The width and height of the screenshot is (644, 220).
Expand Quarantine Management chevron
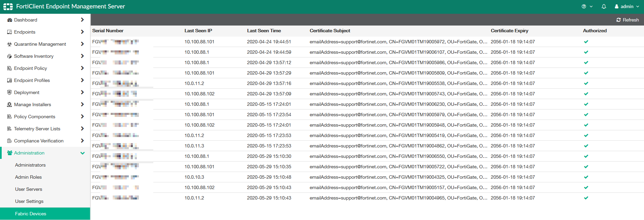tap(82, 44)
